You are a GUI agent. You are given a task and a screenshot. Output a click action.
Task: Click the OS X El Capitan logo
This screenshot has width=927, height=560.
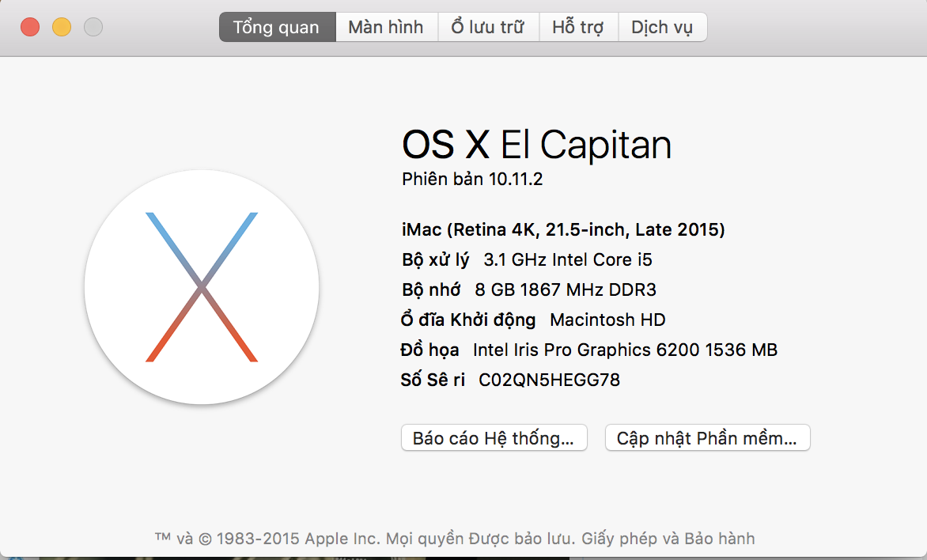click(202, 287)
